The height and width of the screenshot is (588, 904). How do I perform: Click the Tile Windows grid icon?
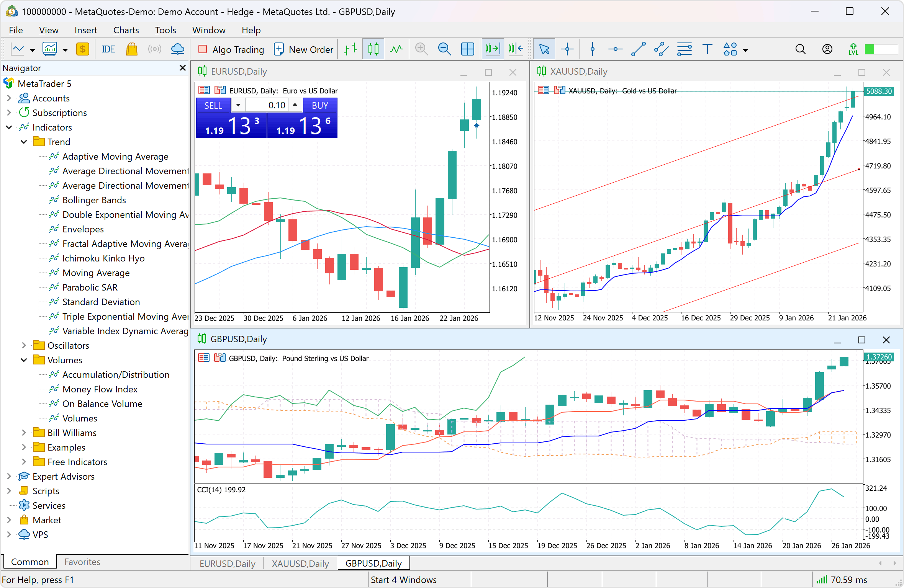coord(467,49)
